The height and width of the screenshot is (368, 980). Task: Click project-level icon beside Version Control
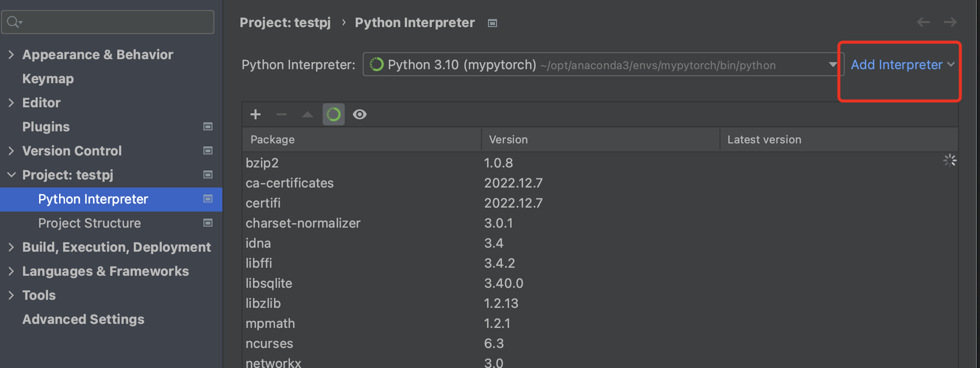(x=208, y=150)
